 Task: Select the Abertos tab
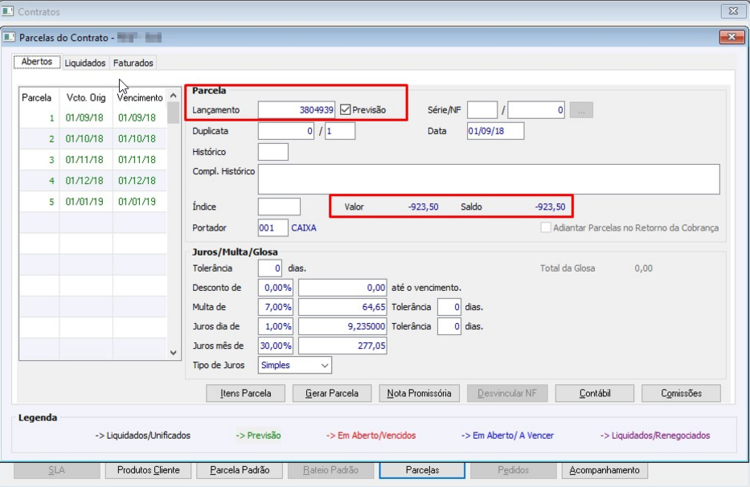click(37, 62)
